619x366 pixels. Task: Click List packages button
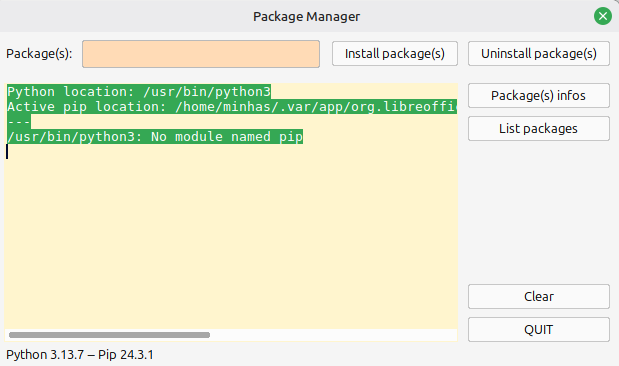(539, 129)
